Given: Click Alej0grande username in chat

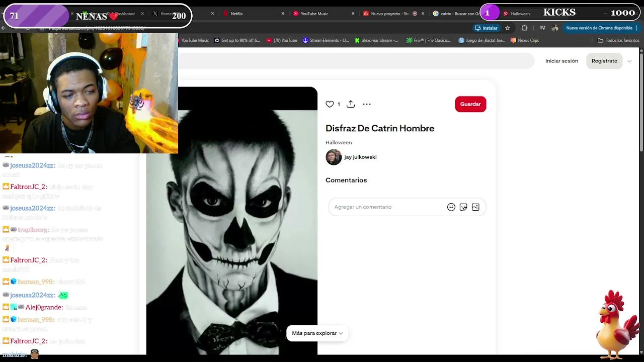Looking at the screenshot, I should [x=44, y=307].
